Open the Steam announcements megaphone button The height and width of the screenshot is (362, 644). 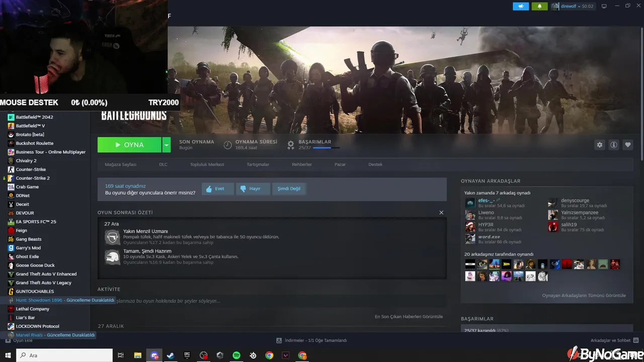pyautogui.click(x=521, y=6)
